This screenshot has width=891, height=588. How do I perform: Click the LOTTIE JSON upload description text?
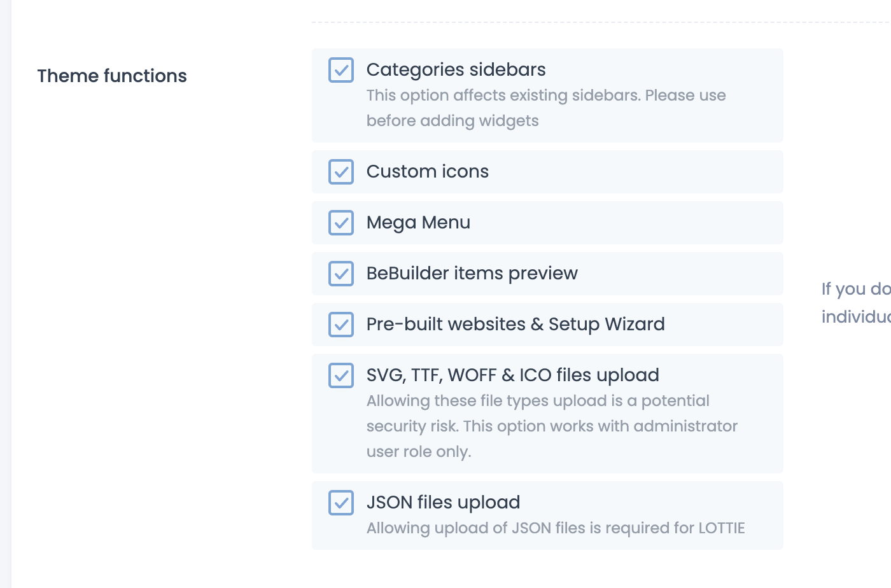pyautogui.click(x=555, y=528)
